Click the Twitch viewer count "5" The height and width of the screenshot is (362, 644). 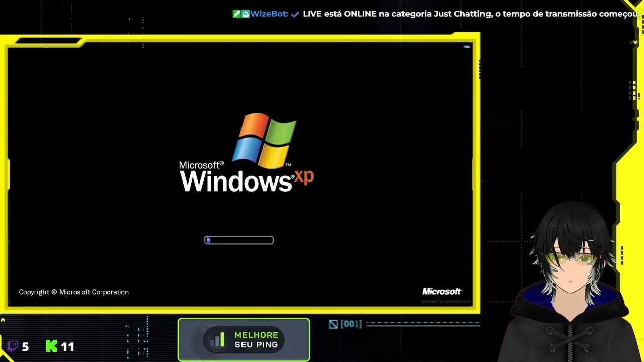[x=25, y=346]
